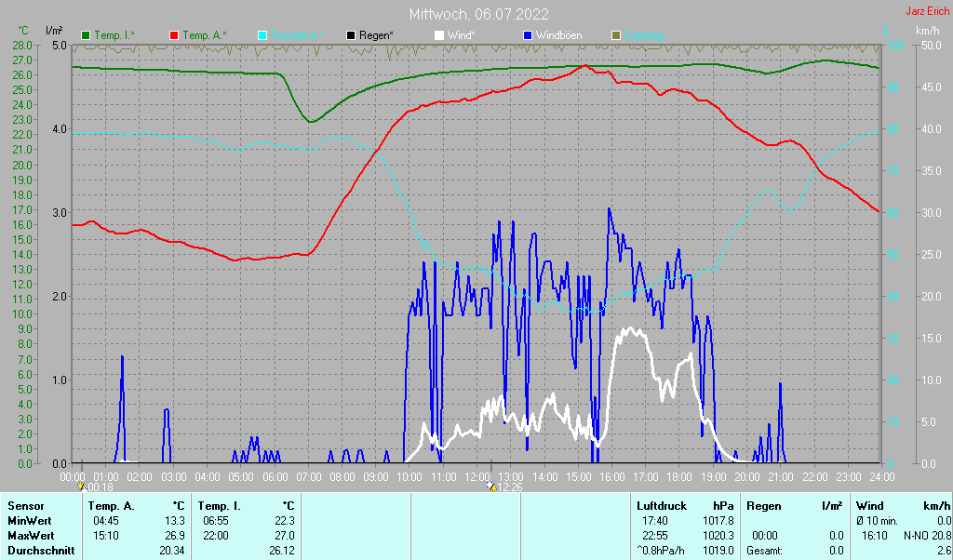Click the wind average value '2.6'

tap(944, 551)
